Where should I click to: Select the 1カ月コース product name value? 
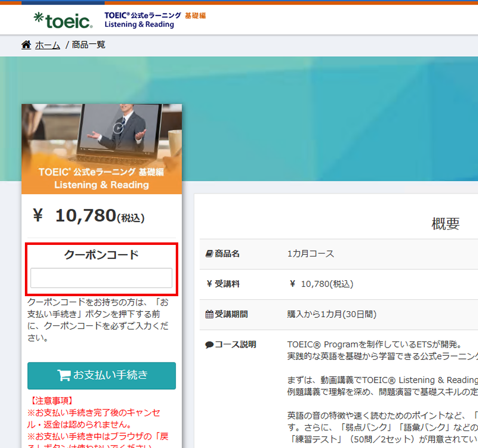coord(311,254)
